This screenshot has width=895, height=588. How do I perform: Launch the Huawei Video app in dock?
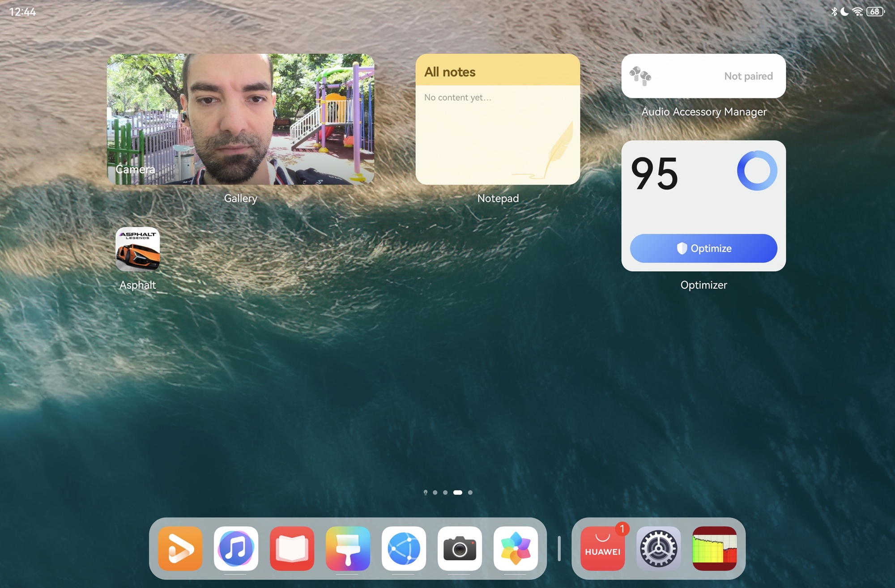click(x=180, y=548)
